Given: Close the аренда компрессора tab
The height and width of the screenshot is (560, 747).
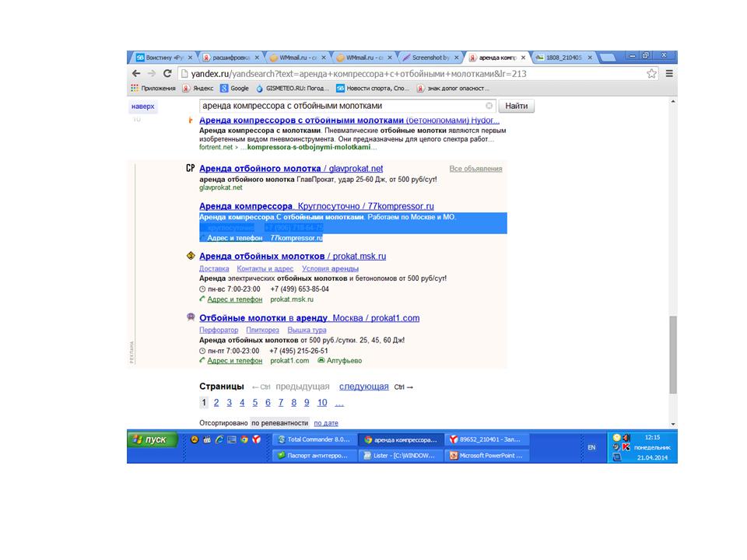Looking at the screenshot, I should point(523,58).
